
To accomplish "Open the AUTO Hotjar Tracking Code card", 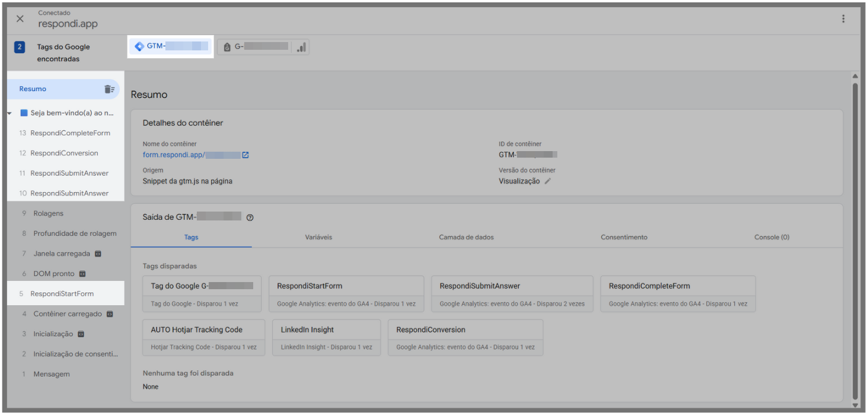I will point(204,338).
